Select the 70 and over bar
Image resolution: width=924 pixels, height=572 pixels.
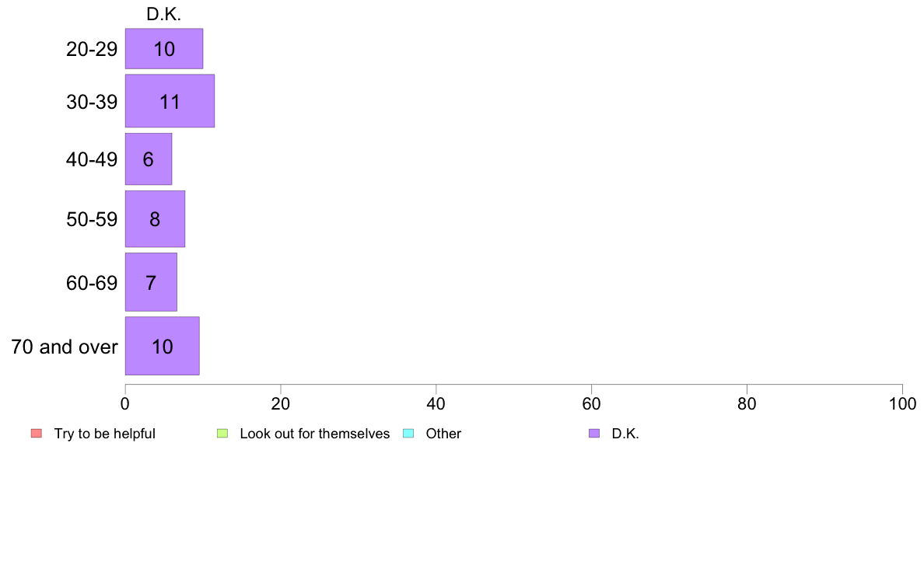click(162, 346)
